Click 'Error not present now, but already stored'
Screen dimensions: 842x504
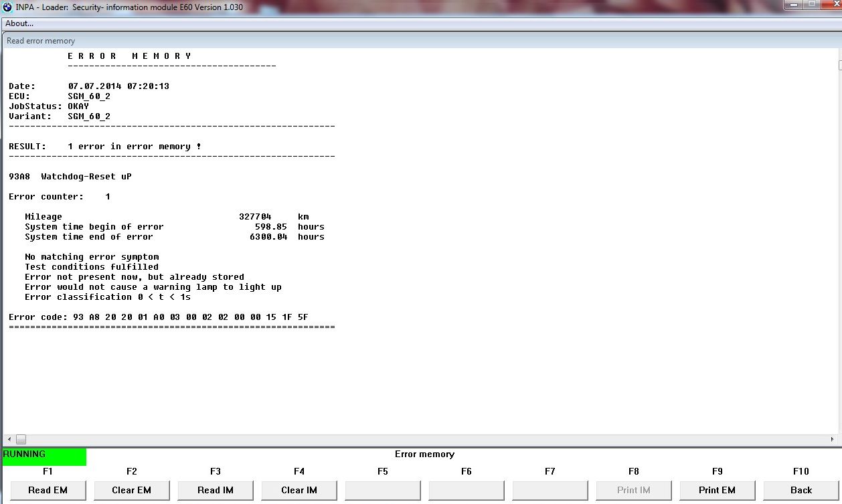135,277
